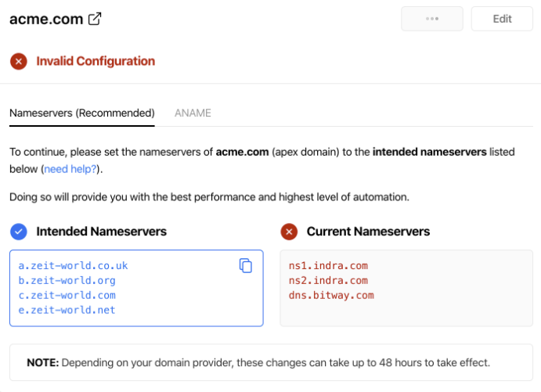541x392 pixels.
Task: Select the ns1.indra.com current nameserver
Action: click(x=328, y=266)
